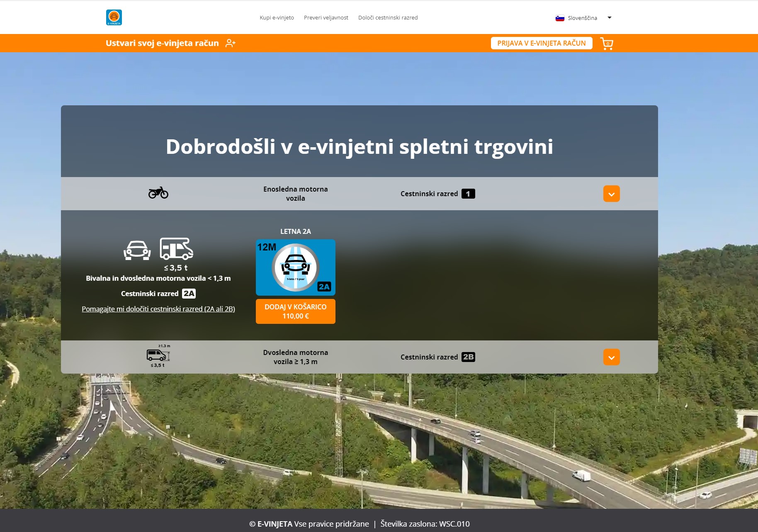
Task: Open the shopping cart icon
Action: tap(607, 43)
